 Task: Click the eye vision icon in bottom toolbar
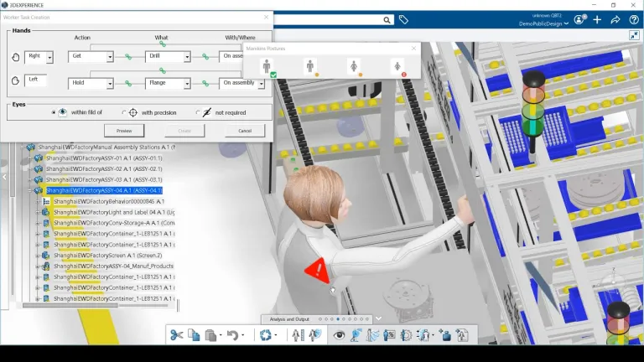point(339,335)
